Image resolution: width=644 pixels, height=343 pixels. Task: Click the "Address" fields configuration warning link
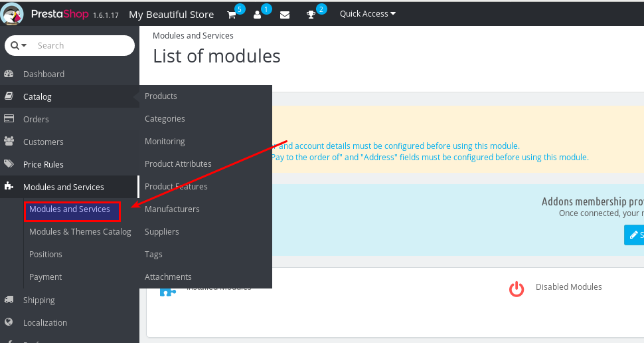pos(430,157)
